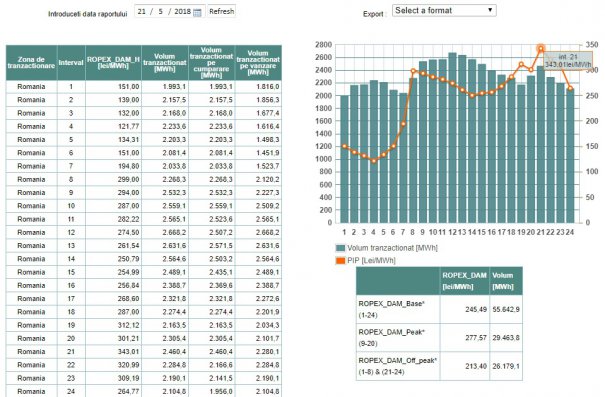Click the Refresh button
The height and width of the screenshot is (397, 605).
pos(221,12)
